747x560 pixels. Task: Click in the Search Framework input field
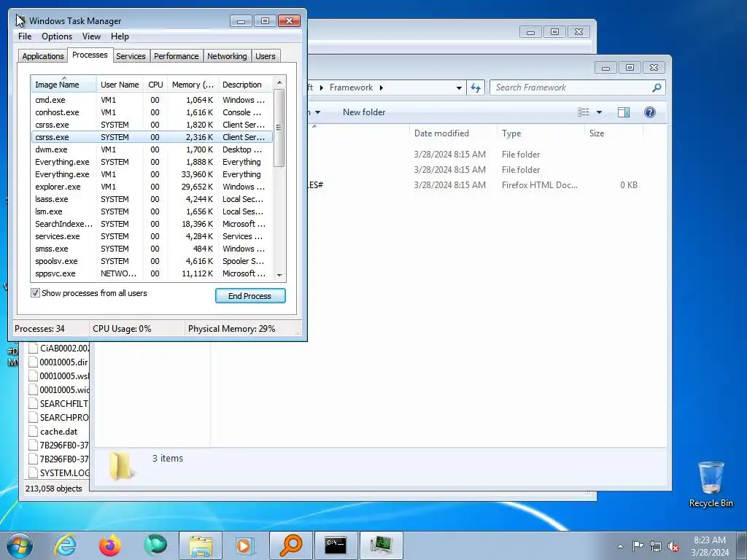pyautogui.click(x=572, y=87)
